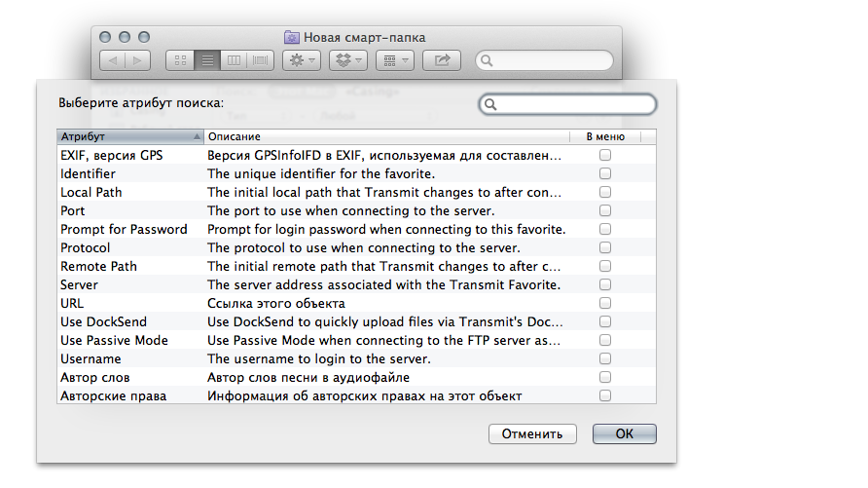Viewport: 868px width, 488px height.
Task: Click the Share toolbar button
Action: (x=442, y=60)
